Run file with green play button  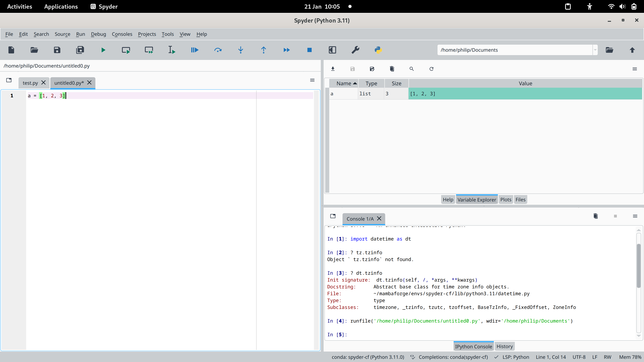103,50
